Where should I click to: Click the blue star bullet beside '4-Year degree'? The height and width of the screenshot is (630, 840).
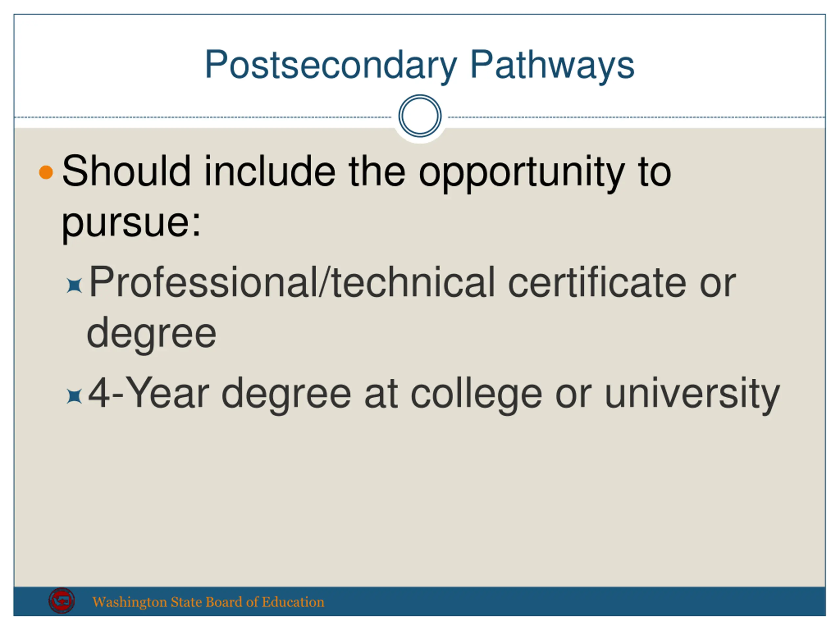74,397
